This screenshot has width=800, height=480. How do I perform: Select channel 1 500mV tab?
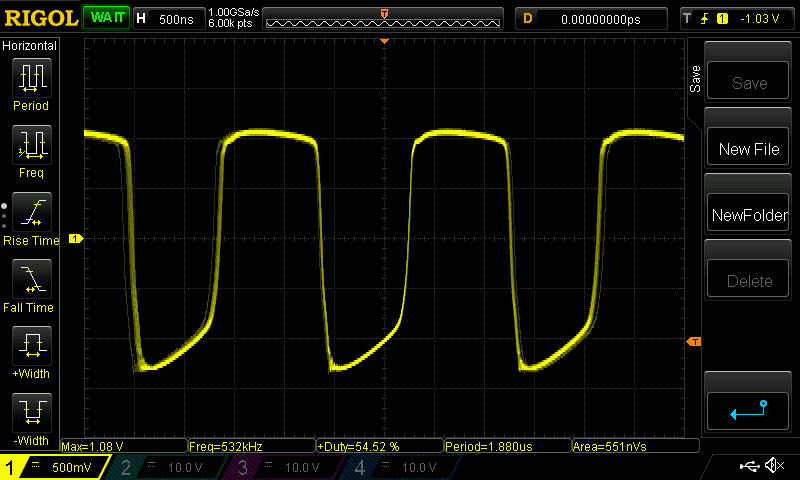pyautogui.click(x=55, y=467)
